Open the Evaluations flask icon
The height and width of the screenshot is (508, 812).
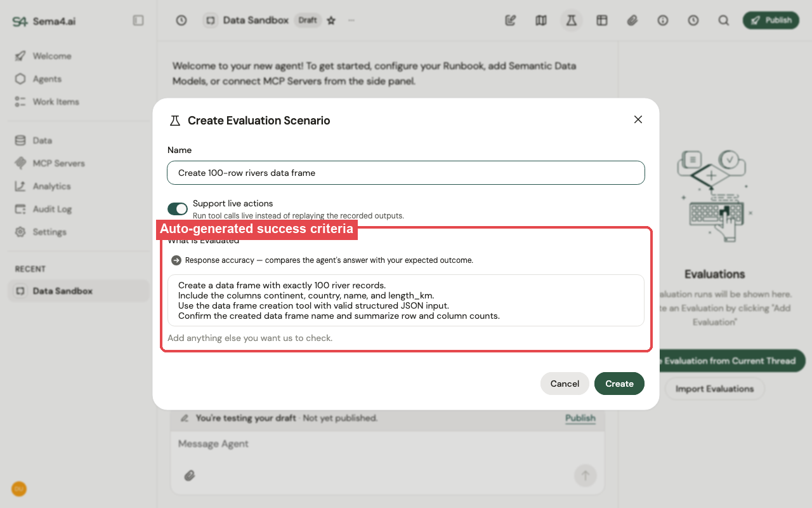point(572,20)
